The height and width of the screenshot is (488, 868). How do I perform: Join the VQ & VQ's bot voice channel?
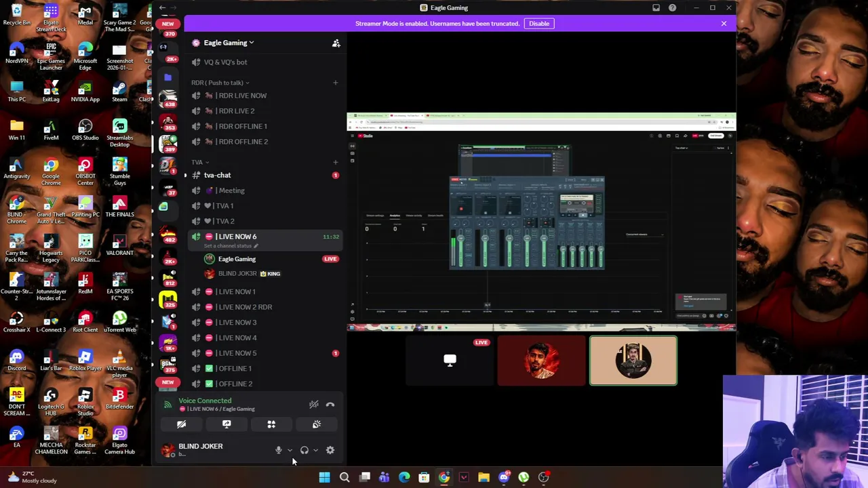pos(265,62)
